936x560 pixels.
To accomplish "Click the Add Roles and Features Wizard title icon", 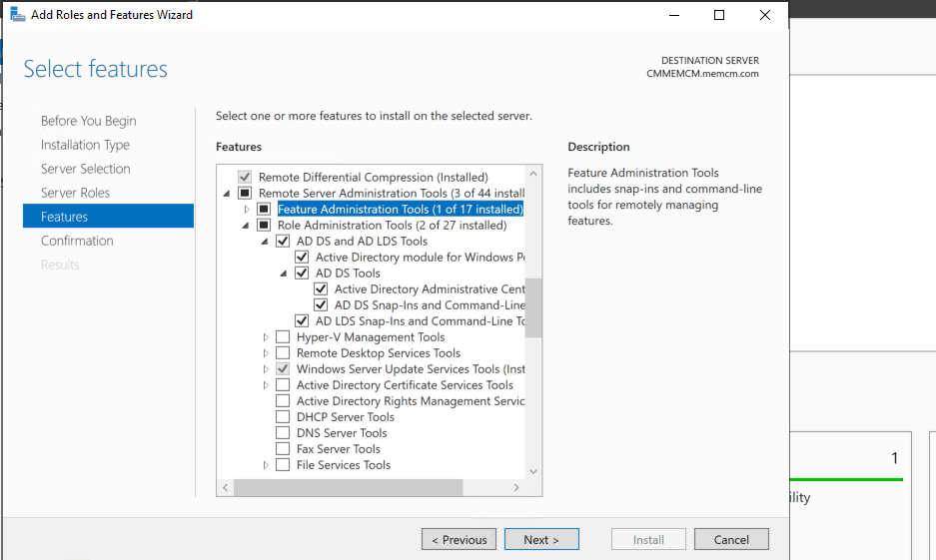I will 18,14.
